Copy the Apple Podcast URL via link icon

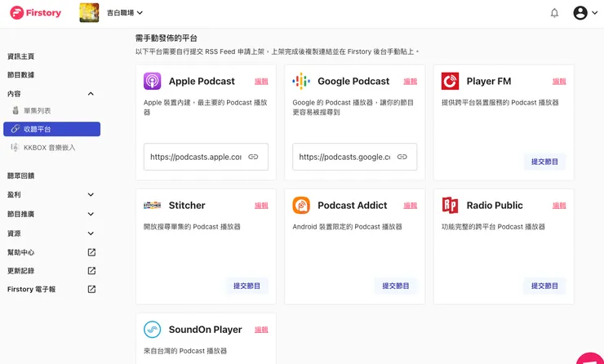point(253,157)
